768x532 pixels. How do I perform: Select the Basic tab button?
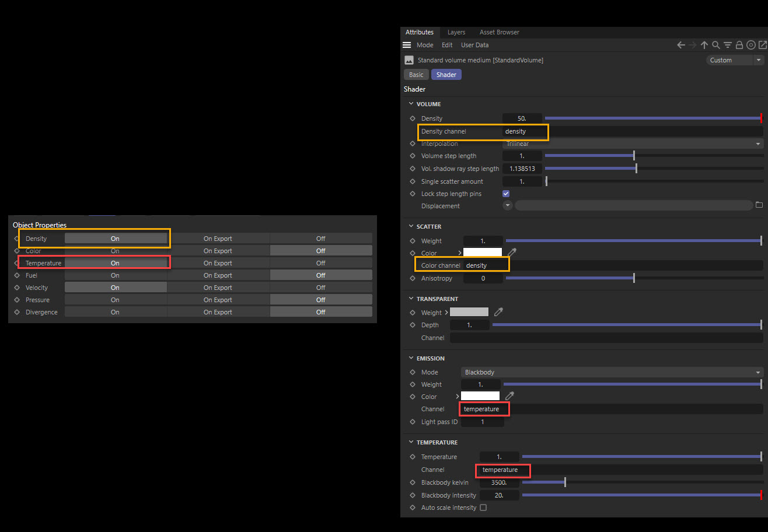(416, 75)
